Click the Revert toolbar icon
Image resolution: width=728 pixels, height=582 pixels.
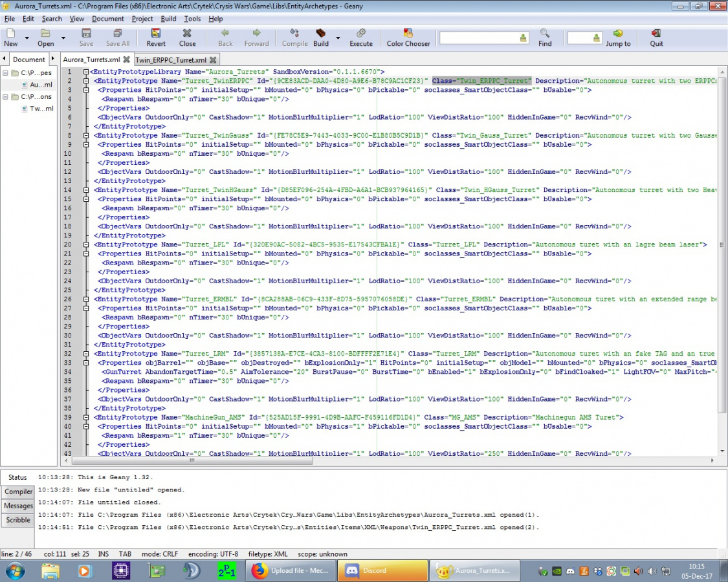156,34
